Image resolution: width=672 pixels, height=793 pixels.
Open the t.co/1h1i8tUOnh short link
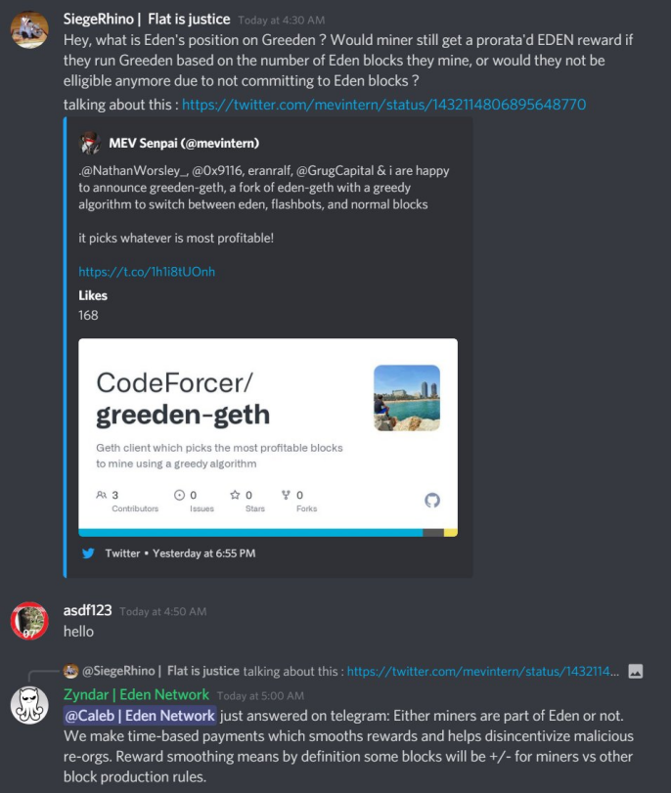pos(147,272)
